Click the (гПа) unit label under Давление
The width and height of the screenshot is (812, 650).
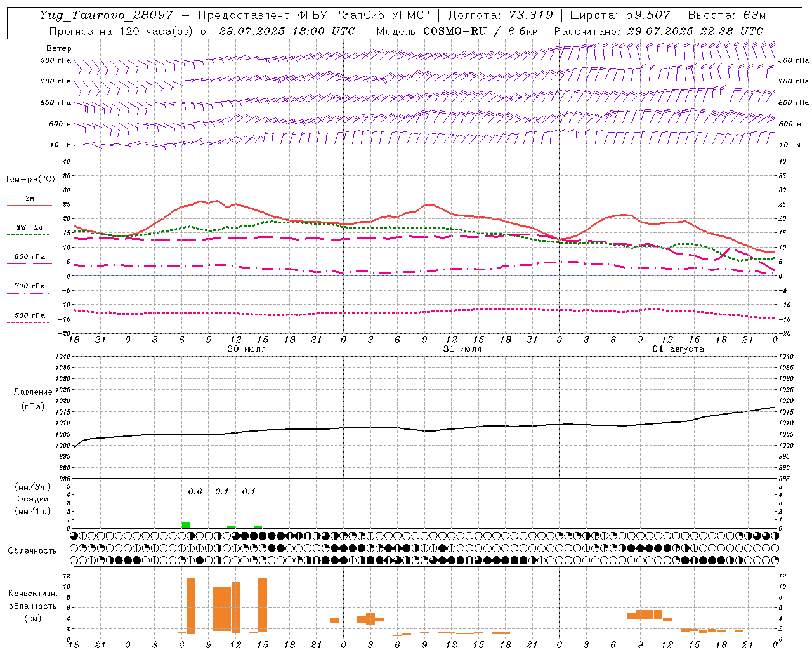click(x=33, y=407)
